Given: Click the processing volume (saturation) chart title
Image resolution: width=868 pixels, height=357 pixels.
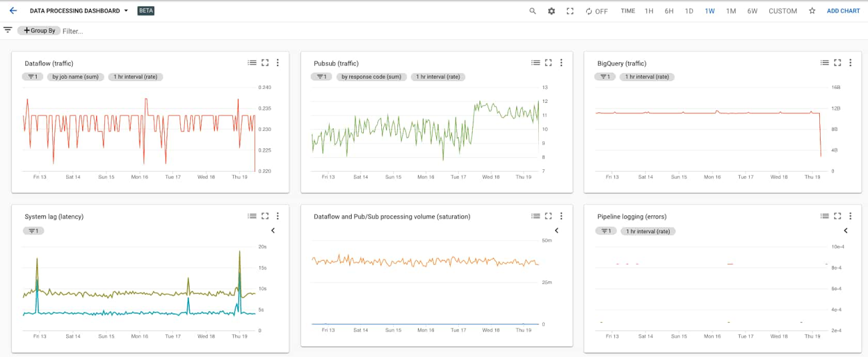Looking at the screenshot, I should [392, 217].
